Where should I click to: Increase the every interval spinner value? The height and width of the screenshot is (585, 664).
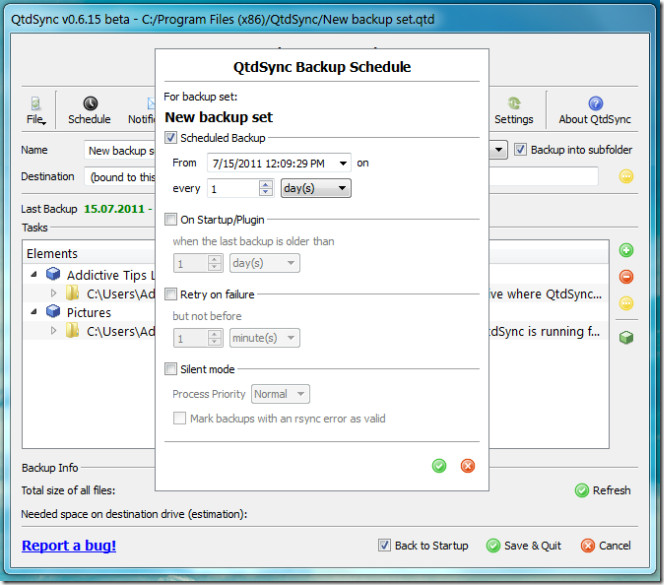(266, 184)
